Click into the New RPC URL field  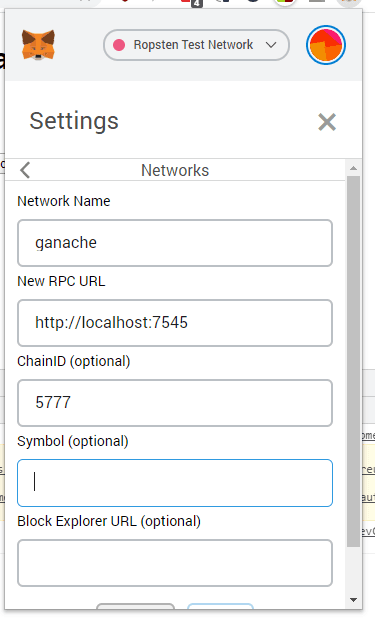tap(175, 323)
